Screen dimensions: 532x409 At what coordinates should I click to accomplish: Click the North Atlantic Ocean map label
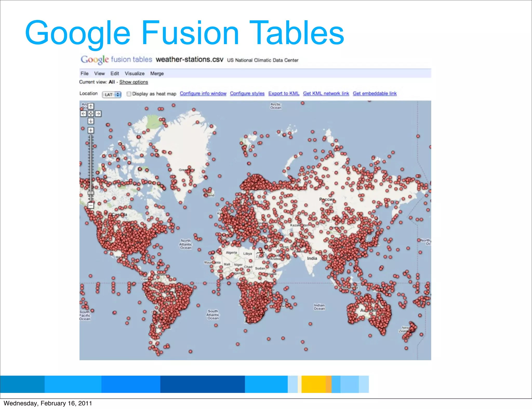tap(186, 244)
